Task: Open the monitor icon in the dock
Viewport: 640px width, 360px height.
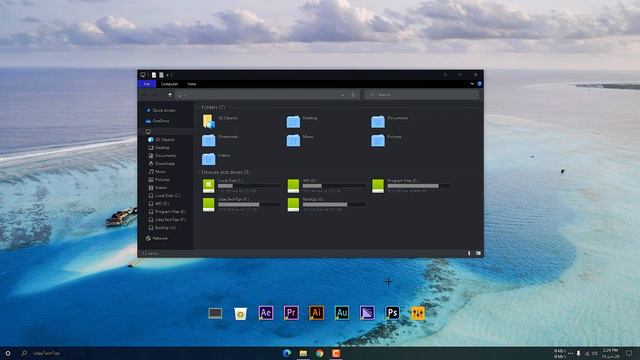Action: (215, 313)
